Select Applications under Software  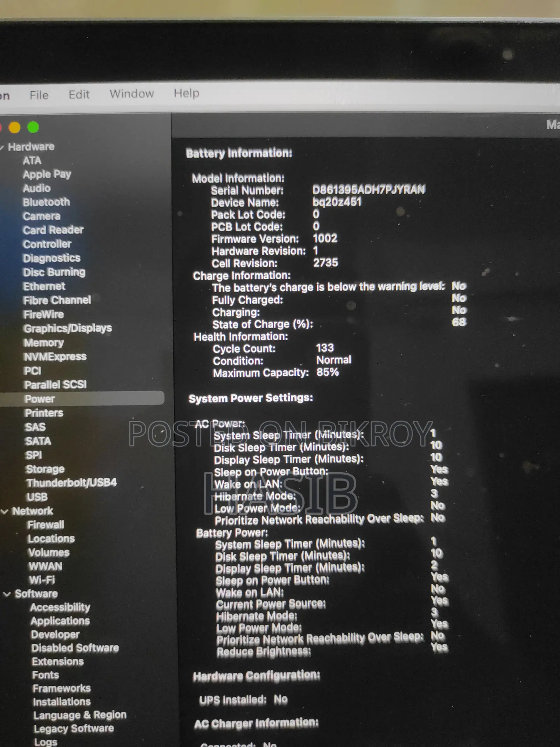pyautogui.click(x=60, y=621)
